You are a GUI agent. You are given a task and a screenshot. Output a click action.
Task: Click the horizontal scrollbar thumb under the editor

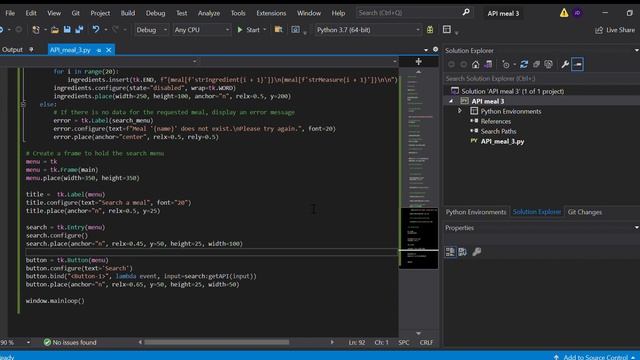pyautogui.click(x=216, y=342)
